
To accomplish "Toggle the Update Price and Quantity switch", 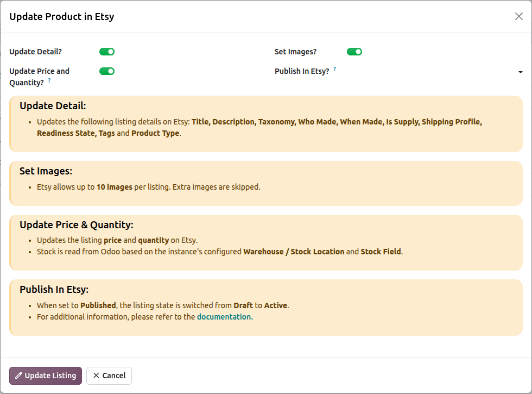I will [x=107, y=71].
